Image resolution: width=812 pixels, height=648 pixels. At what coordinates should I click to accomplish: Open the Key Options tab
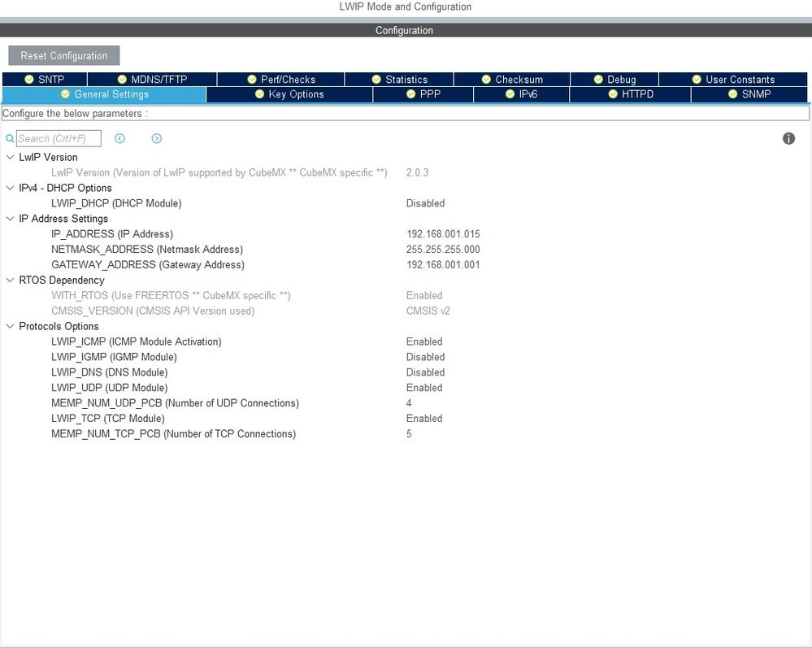tap(289, 94)
